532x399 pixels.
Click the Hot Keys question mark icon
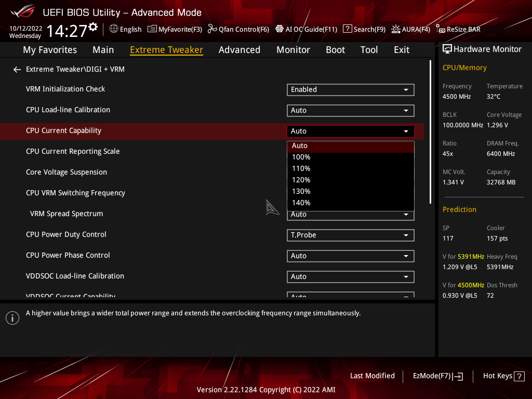519,376
